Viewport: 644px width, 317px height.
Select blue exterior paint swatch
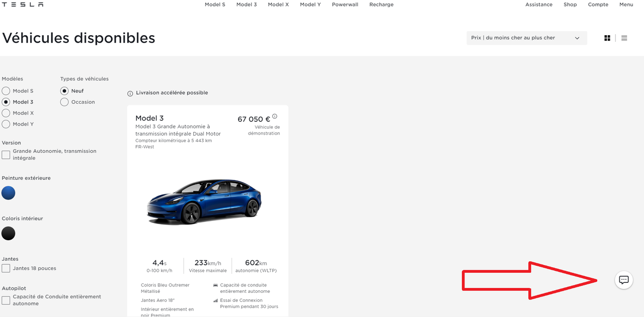pyautogui.click(x=9, y=193)
